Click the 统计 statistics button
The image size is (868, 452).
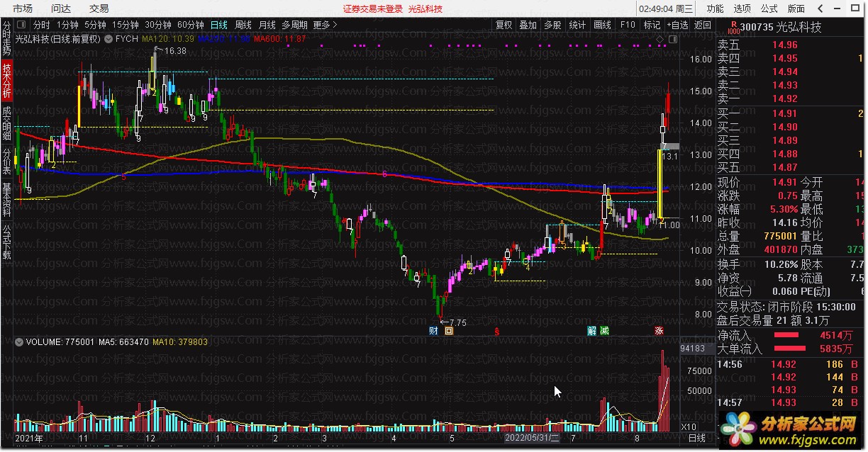pyautogui.click(x=577, y=25)
